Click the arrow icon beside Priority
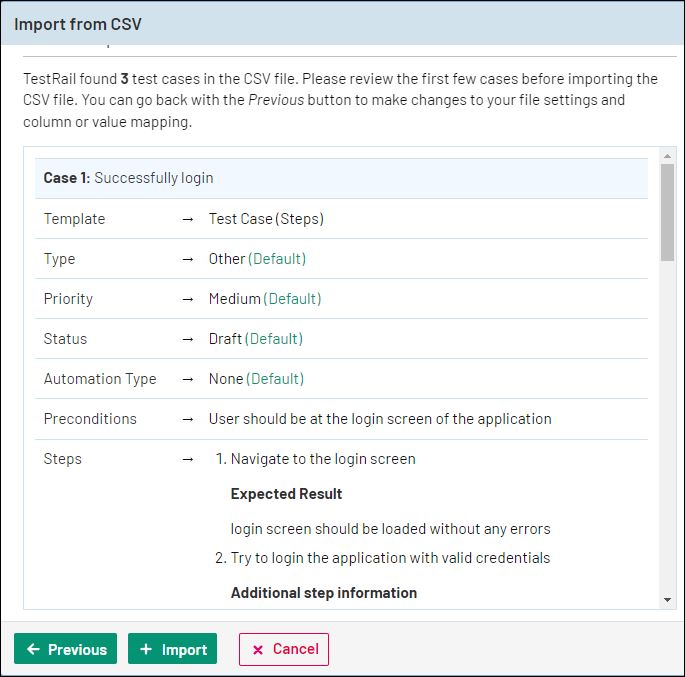The image size is (685, 677). 188,299
